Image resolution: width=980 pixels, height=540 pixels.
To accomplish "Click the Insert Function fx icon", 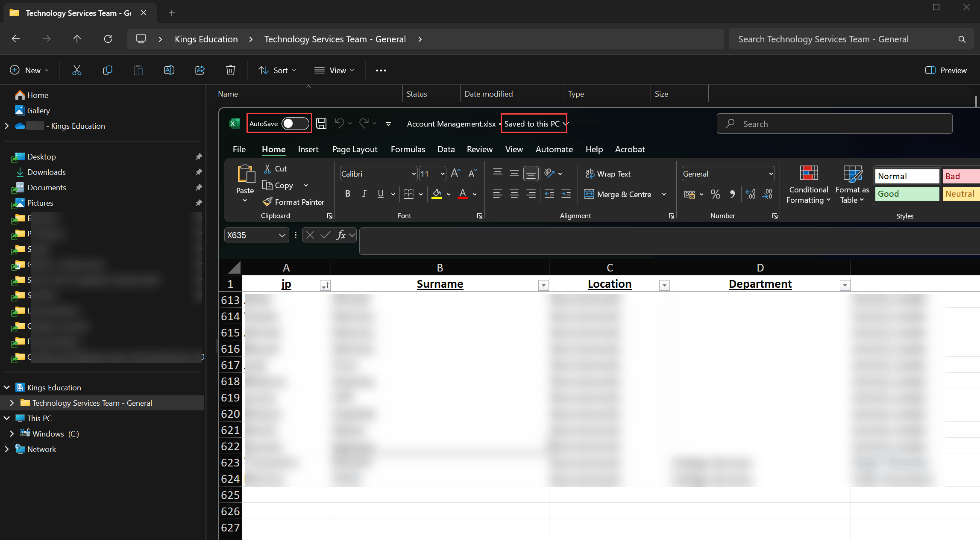I will click(x=341, y=235).
